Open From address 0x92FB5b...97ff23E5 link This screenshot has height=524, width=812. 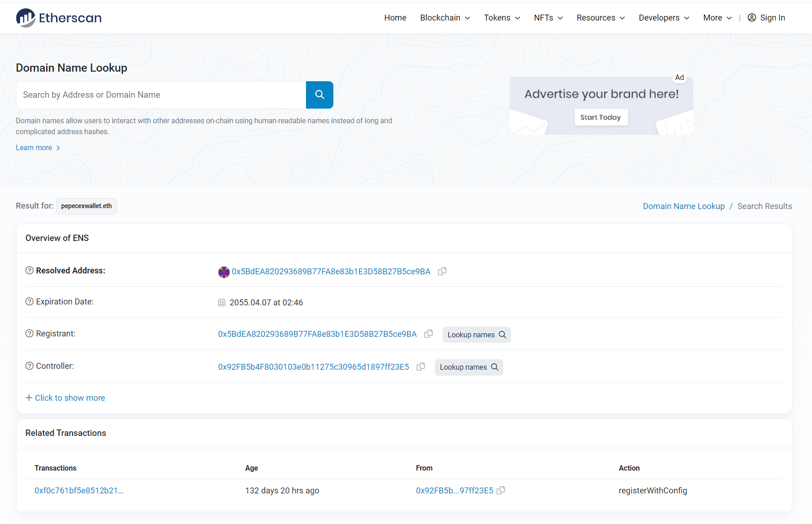click(454, 491)
